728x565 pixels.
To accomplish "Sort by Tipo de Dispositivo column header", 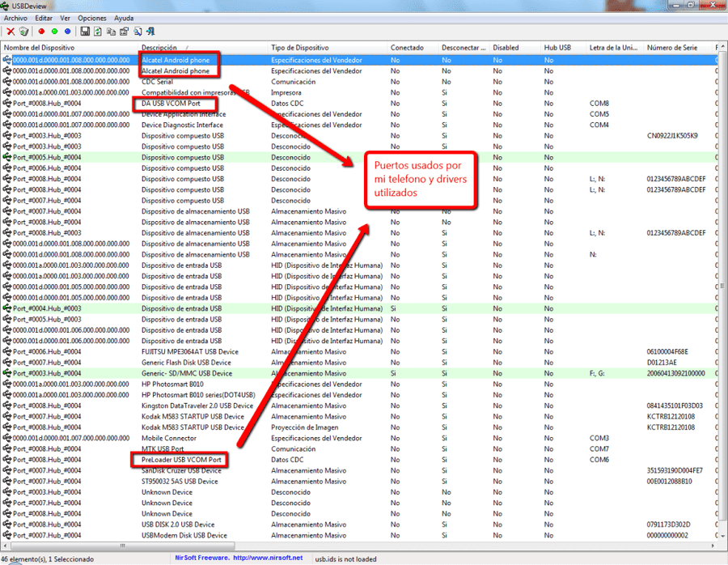I will click(x=328, y=48).
